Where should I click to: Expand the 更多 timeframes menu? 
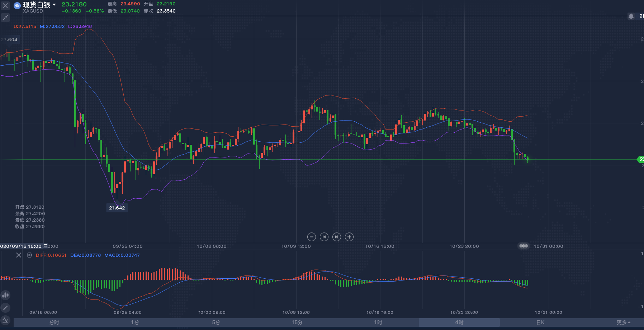tap(624, 322)
